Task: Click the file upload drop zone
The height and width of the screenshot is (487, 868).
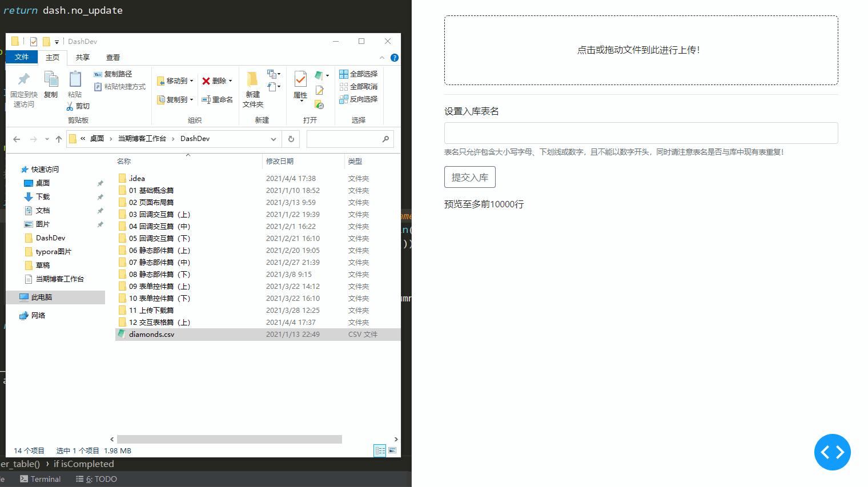Action: coord(641,50)
